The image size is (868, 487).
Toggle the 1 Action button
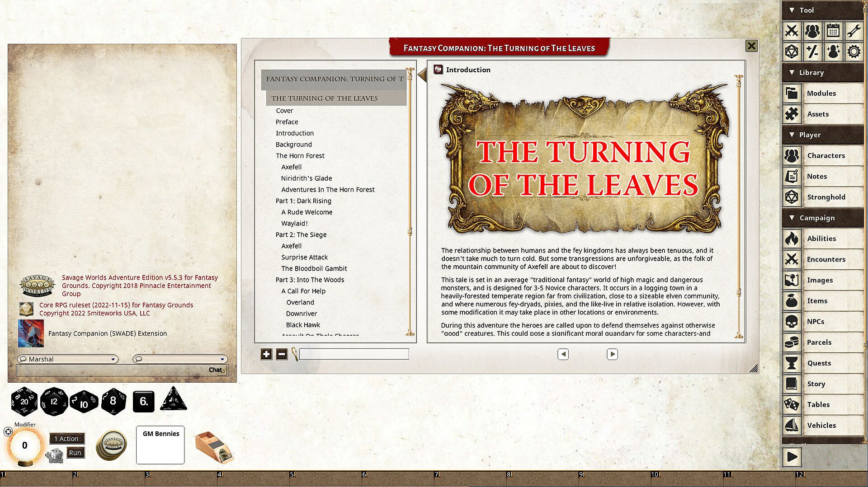point(66,438)
